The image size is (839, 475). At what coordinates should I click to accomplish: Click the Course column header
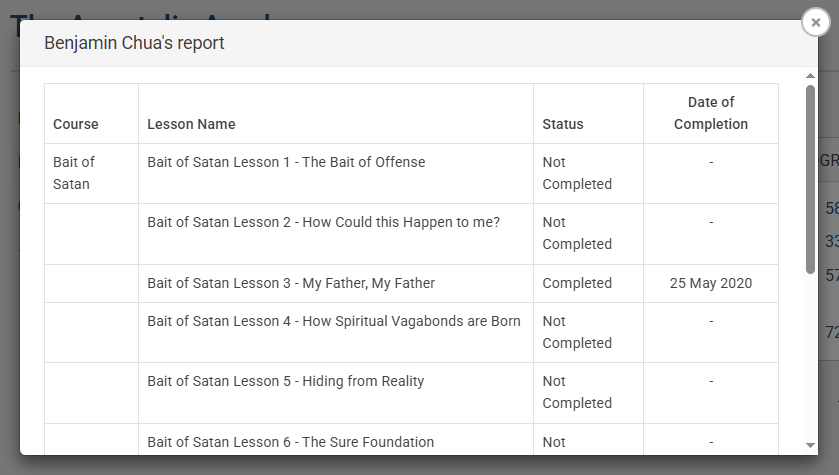pos(76,124)
